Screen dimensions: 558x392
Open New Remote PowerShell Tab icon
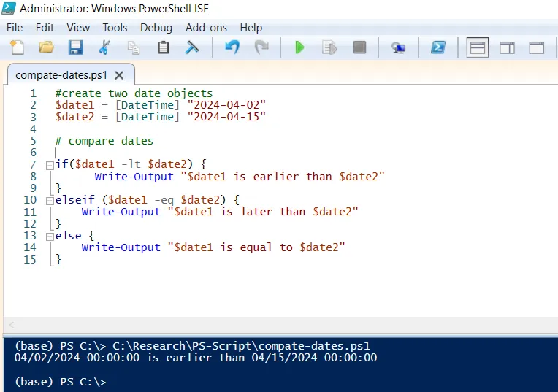[x=398, y=48]
